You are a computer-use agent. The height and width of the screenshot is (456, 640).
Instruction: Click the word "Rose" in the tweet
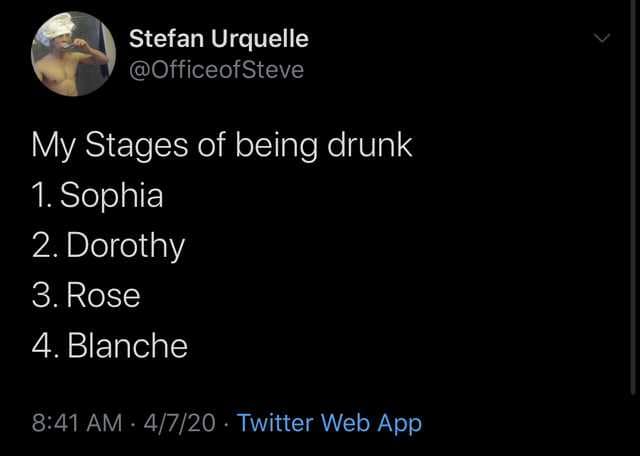point(105,296)
